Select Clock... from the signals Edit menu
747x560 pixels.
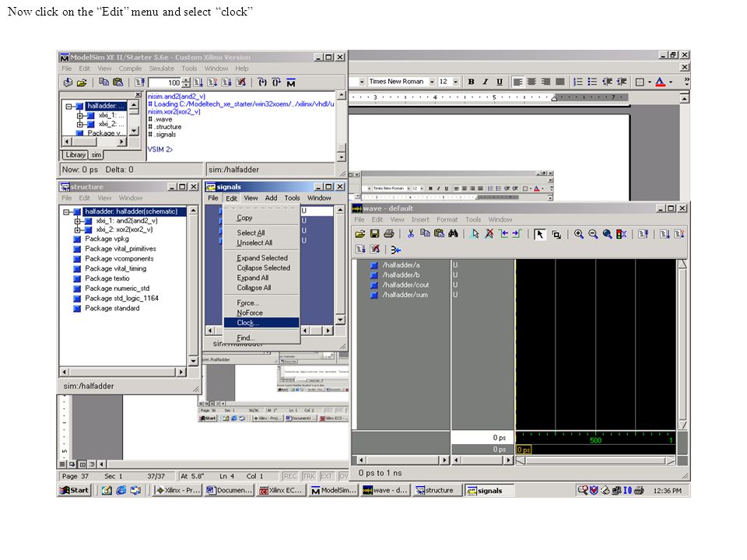coord(261,323)
